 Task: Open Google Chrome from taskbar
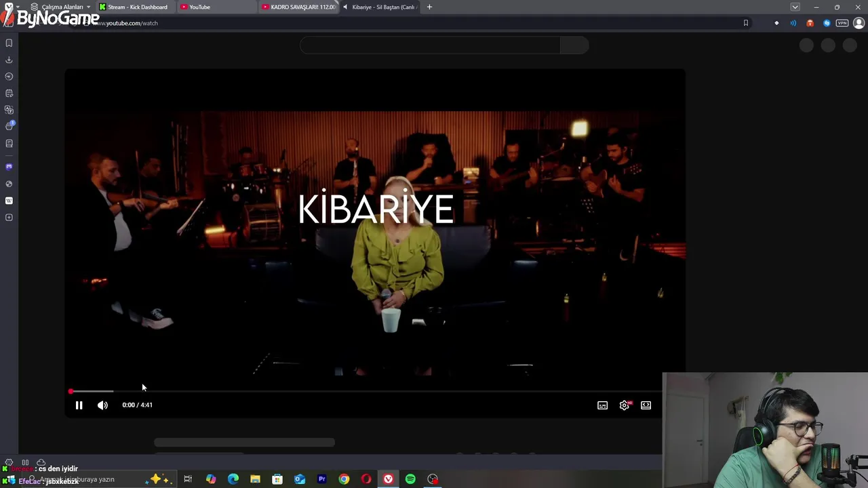[x=344, y=480]
